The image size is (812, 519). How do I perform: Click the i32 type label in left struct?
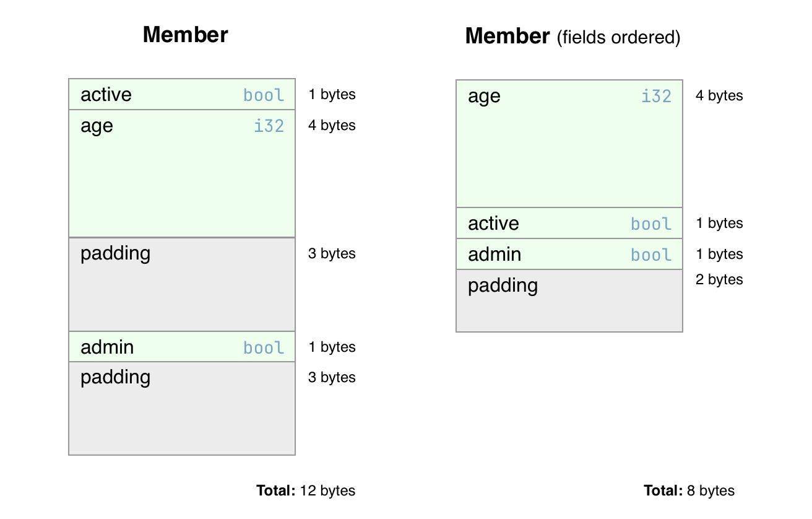click(x=269, y=126)
